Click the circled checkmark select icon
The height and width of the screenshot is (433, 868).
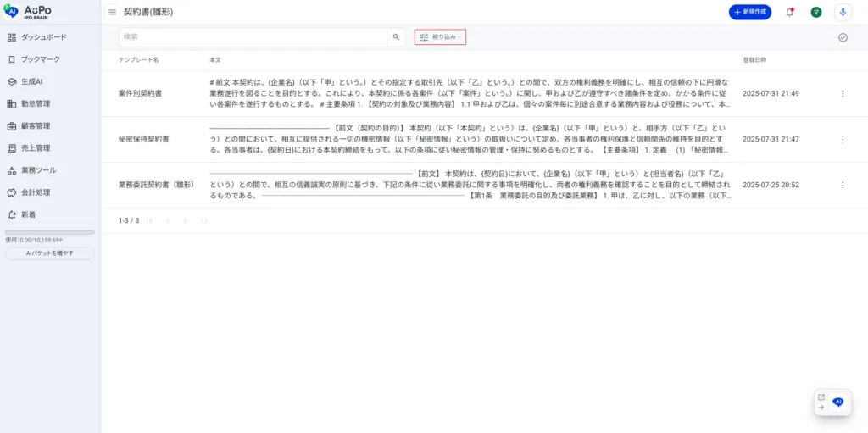coord(843,37)
